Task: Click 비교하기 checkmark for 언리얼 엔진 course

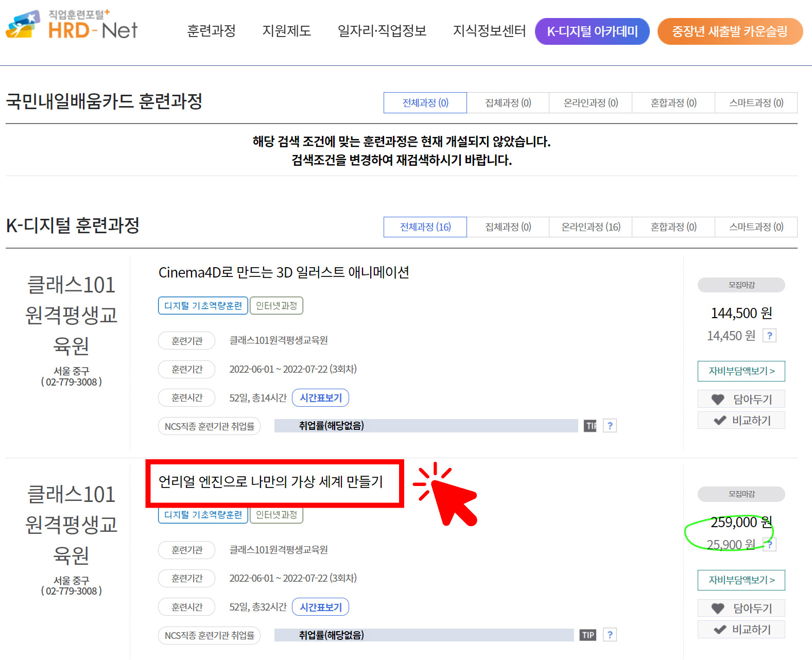Action: pos(741,629)
